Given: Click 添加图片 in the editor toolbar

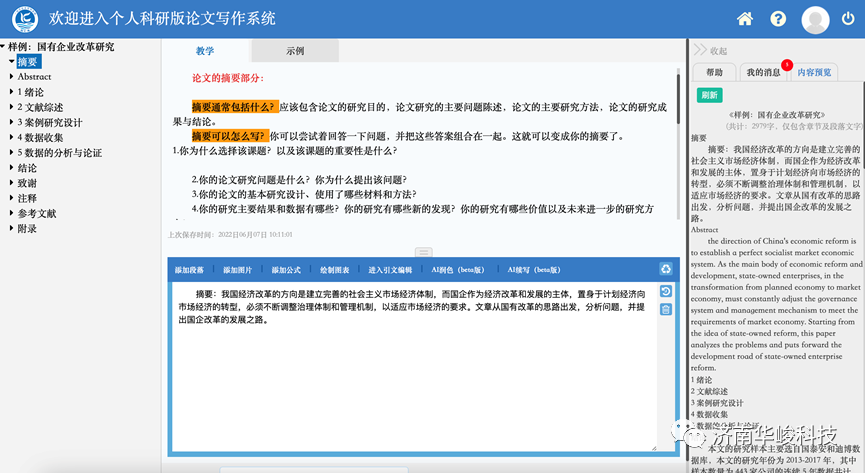Looking at the screenshot, I should tap(238, 270).
